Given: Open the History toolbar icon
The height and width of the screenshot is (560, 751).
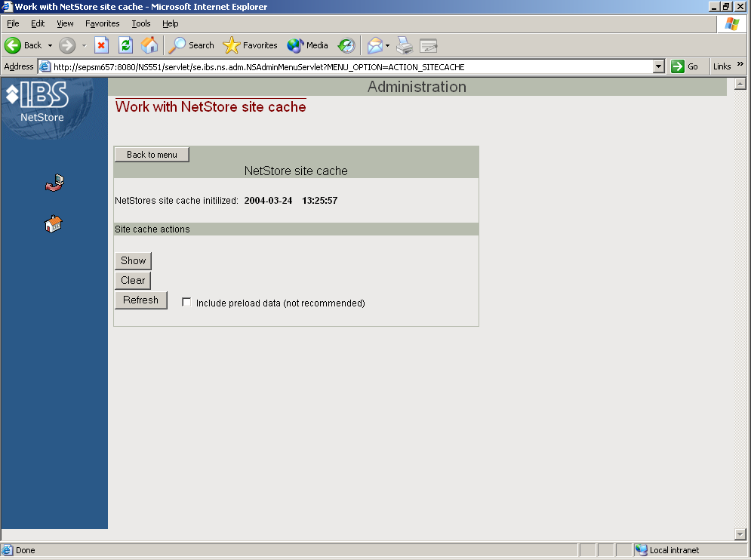Looking at the screenshot, I should click(x=346, y=45).
